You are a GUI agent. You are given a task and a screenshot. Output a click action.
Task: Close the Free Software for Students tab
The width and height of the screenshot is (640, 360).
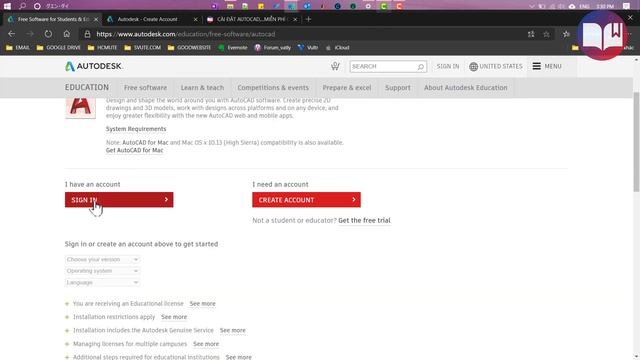[x=96, y=19]
